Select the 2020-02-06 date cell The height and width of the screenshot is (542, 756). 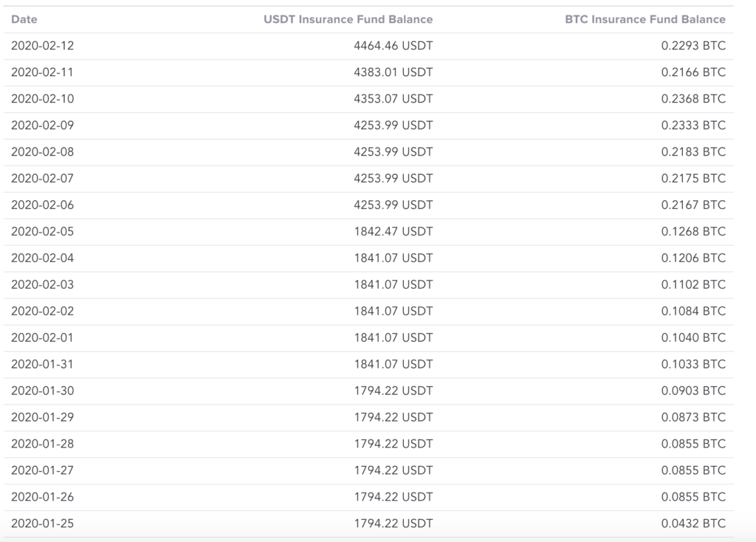(x=42, y=205)
